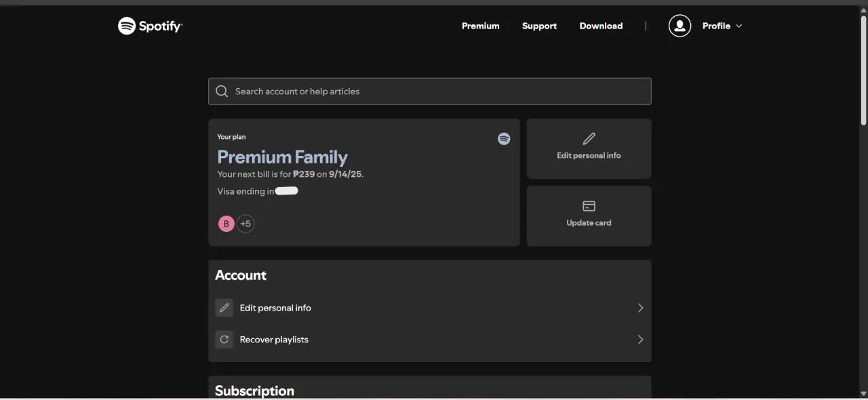Image resolution: width=868 pixels, height=400 pixels.
Task: Open the Premium Family plan title
Action: tap(282, 157)
